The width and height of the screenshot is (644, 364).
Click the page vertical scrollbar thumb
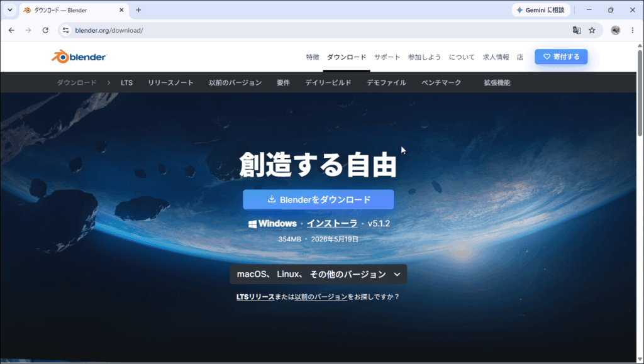[x=640, y=93]
